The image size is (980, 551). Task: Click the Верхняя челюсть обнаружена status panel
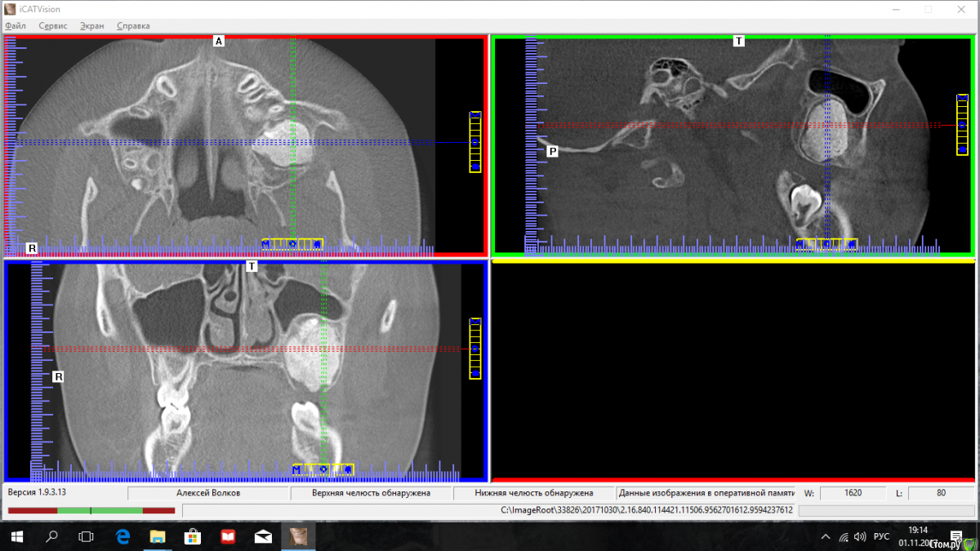371,493
